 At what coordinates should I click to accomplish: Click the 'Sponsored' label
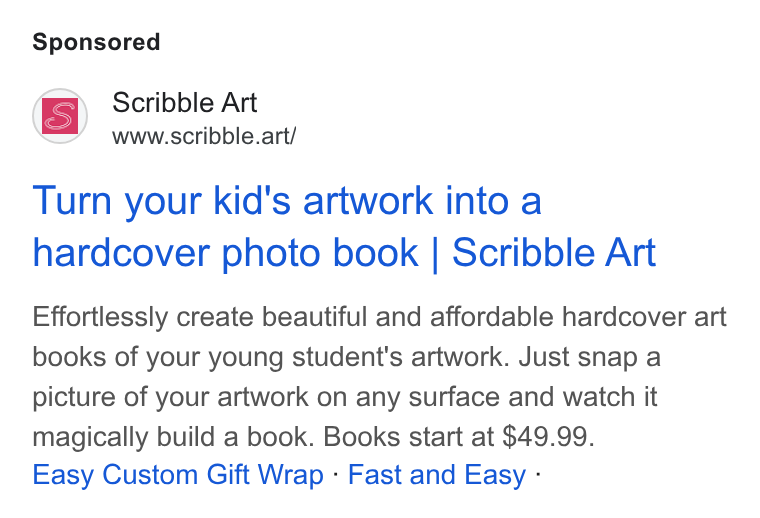(96, 42)
